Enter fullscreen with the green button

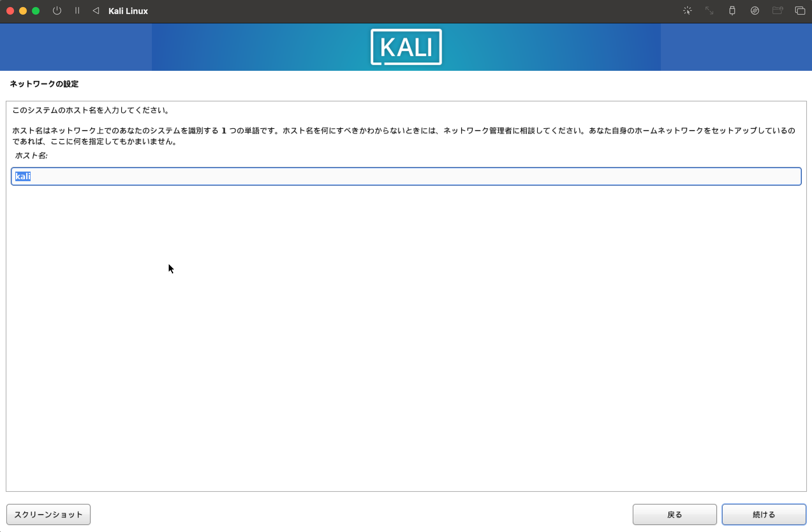(x=35, y=11)
